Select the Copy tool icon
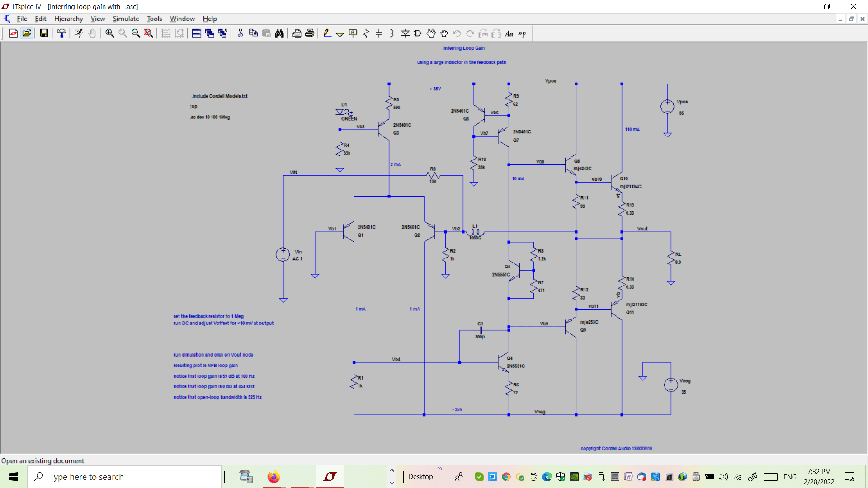This screenshot has width=868, height=488. point(253,33)
